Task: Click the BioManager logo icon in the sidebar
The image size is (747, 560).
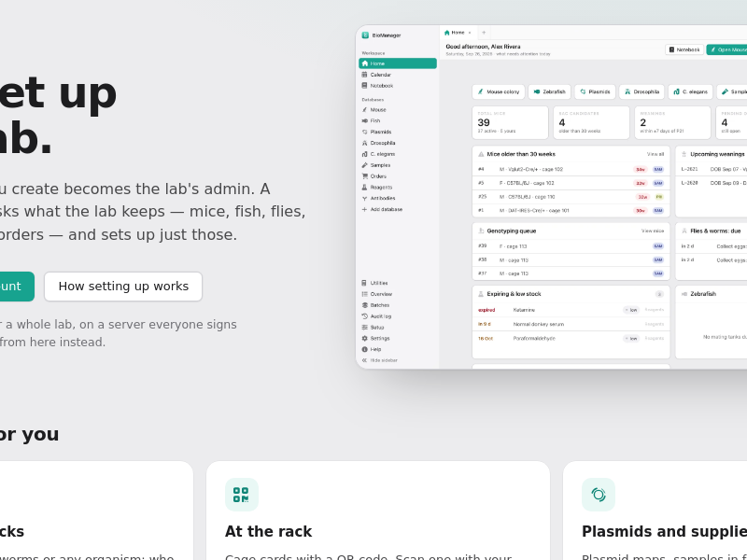Action: (365, 35)
